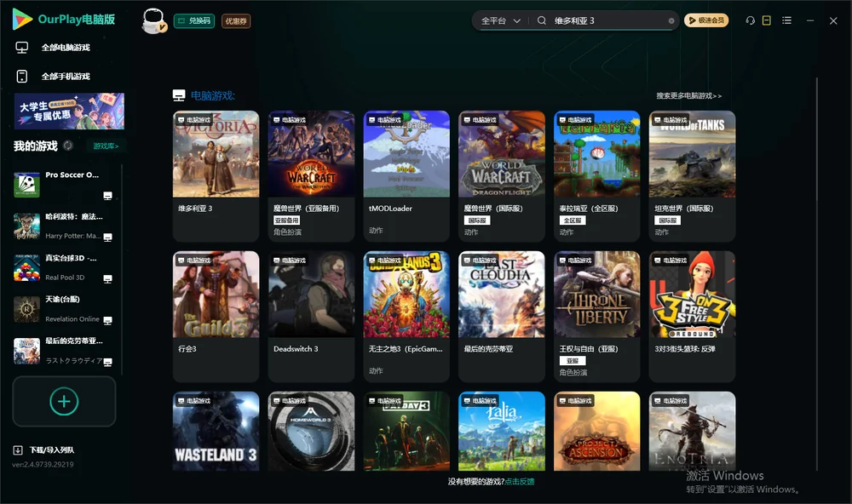Image resolution: width=852 pixels, height=504 pixels.
Task: Open 哈利波特 Harry Potter entry in my games
Action: [64, 226]
